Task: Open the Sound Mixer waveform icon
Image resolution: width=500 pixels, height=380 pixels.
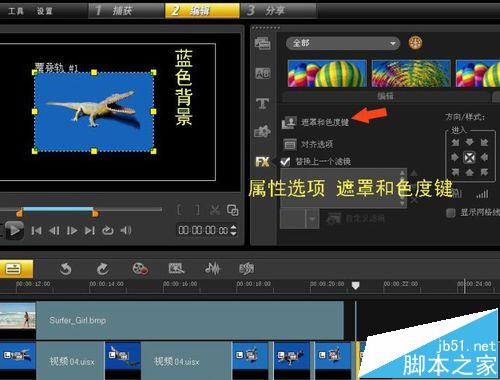Action: coord(213,268)
